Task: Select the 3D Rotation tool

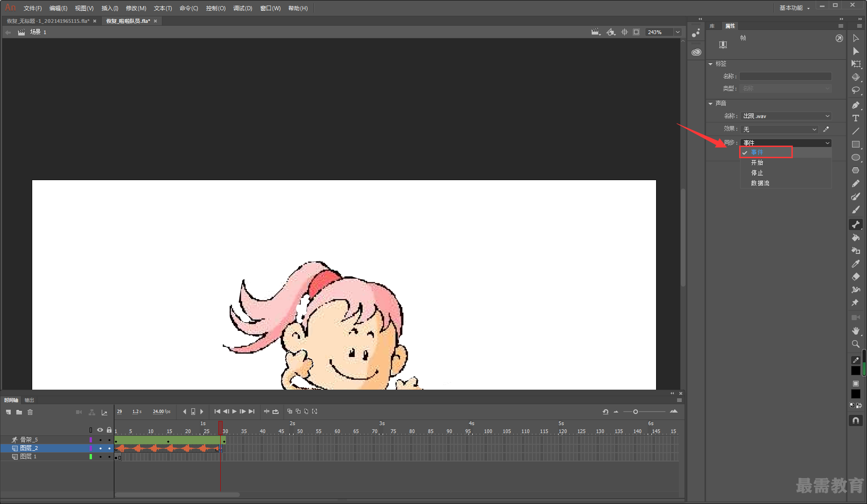Action: point(855,77)
